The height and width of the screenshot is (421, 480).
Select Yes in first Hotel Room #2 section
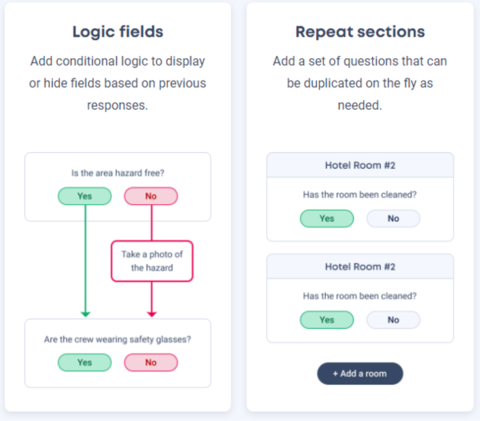pos(327,219)
